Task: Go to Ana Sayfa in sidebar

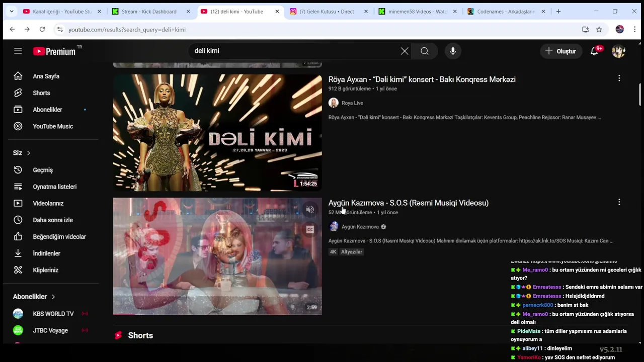Action: (46, 76)
